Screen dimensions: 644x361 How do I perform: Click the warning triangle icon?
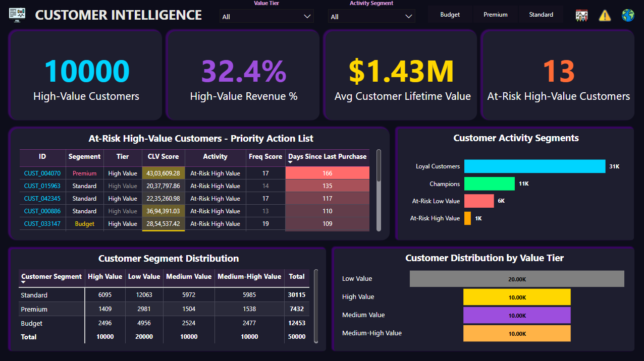pos(604,15)
